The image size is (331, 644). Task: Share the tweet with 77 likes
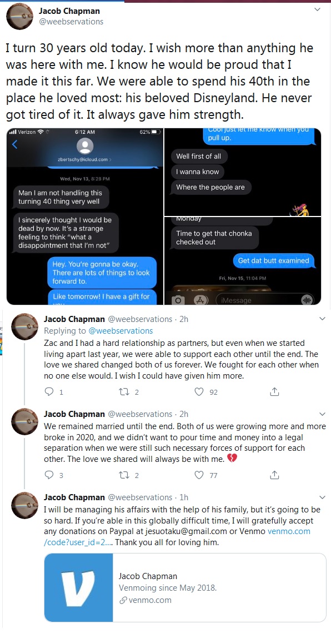[x=274, y=475]
